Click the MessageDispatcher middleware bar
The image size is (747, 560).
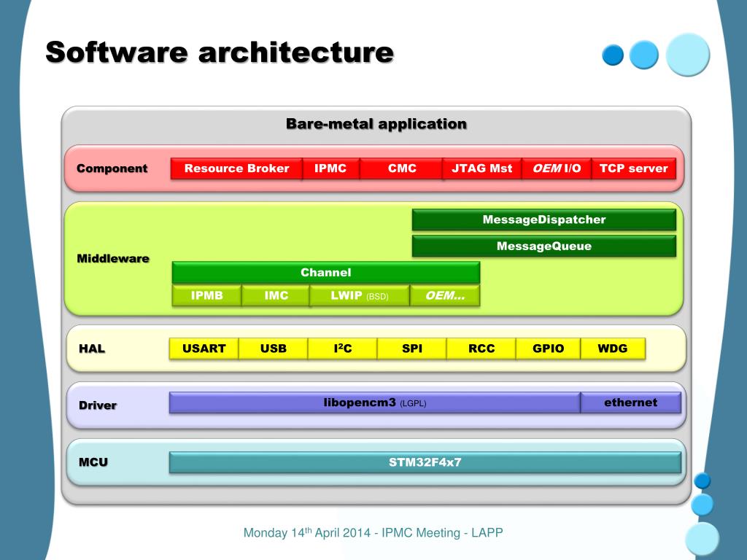click(x=543, y=219)
